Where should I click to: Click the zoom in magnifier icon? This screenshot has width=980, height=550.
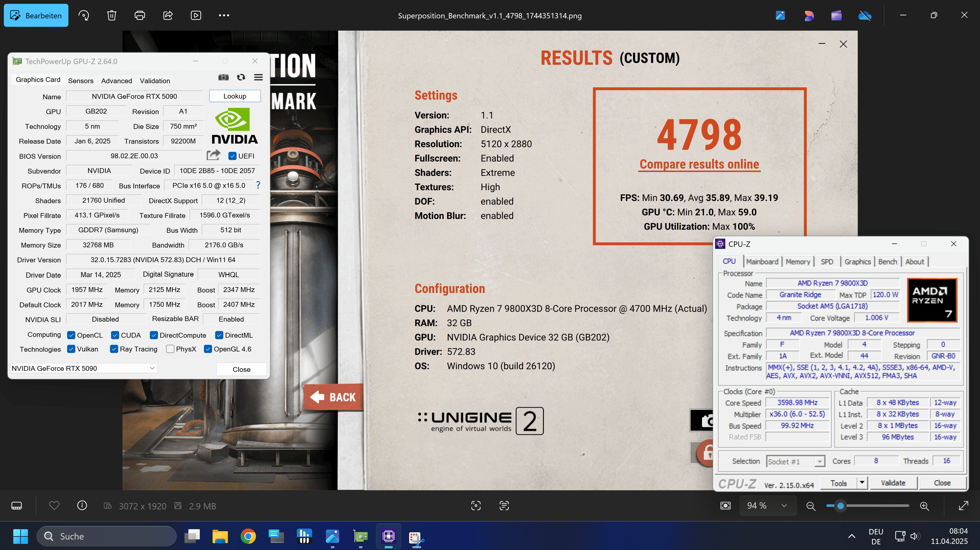click(x=924, y=506)
